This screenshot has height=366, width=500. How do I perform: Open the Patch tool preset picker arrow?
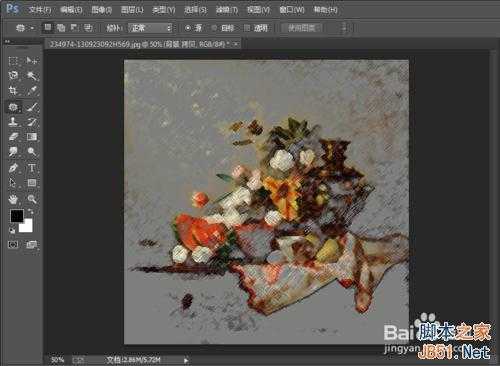32,28
